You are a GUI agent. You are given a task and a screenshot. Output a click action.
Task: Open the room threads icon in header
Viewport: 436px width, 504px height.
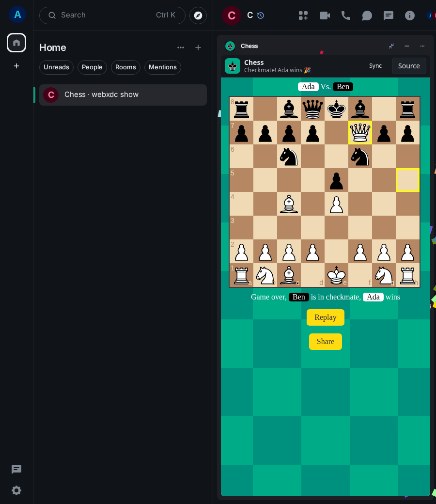point(389,16)
